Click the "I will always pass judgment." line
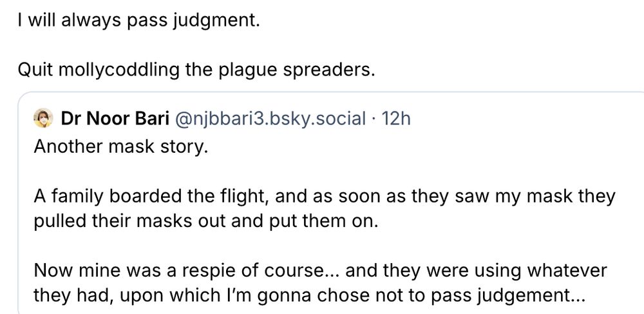The height and width of the screenshot is (314, 644). [x=138, y=21]
